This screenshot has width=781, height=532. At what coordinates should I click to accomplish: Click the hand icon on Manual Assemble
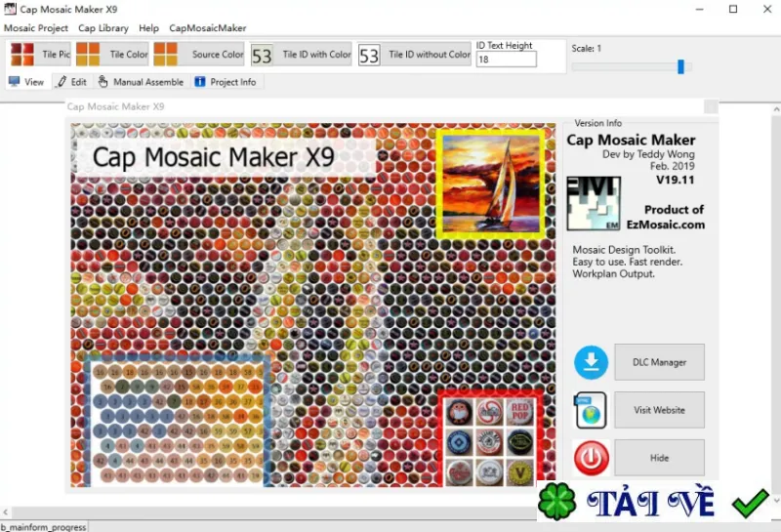103,81
